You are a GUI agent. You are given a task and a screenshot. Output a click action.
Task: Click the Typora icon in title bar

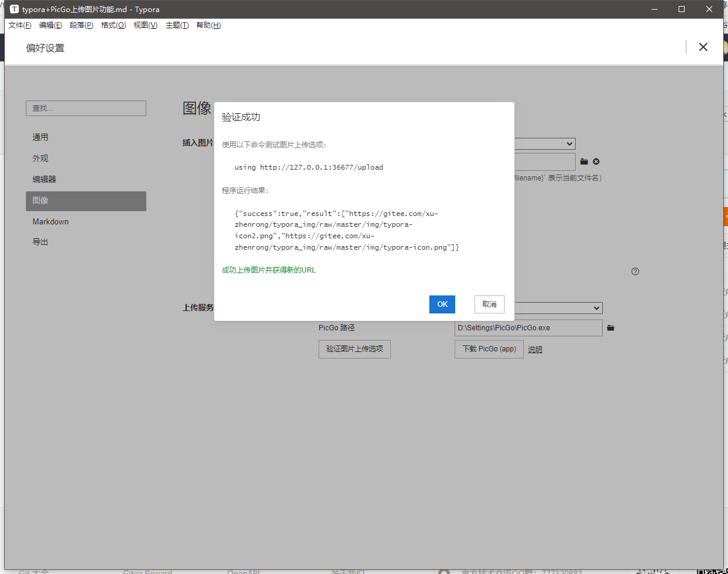pos(14,9)
